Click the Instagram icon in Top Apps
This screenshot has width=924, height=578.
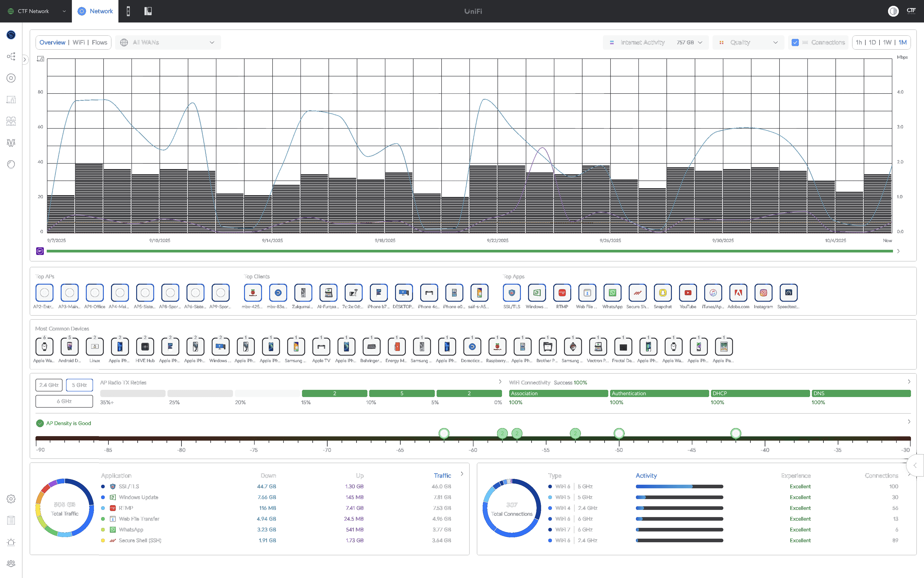click(x=763, y=293)
